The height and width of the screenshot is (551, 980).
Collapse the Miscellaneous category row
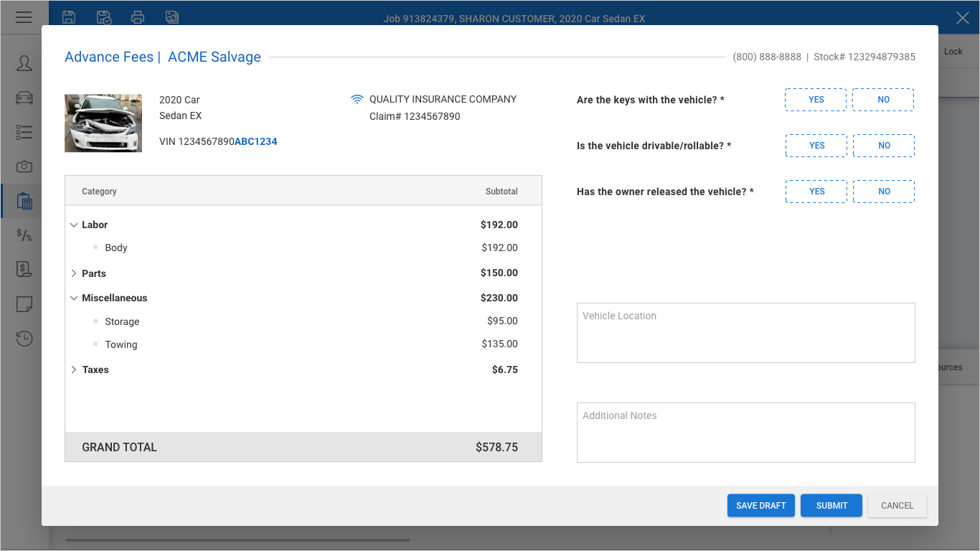pos(74,298)
